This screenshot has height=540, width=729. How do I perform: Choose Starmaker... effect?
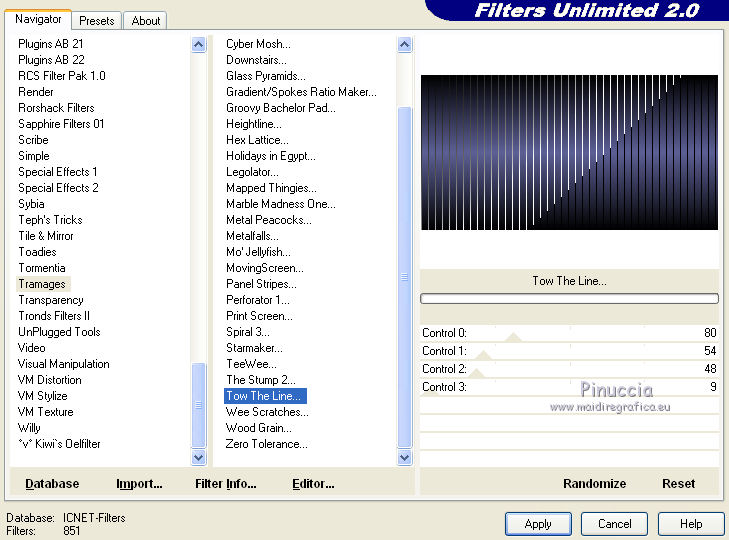tap(254, 348)
